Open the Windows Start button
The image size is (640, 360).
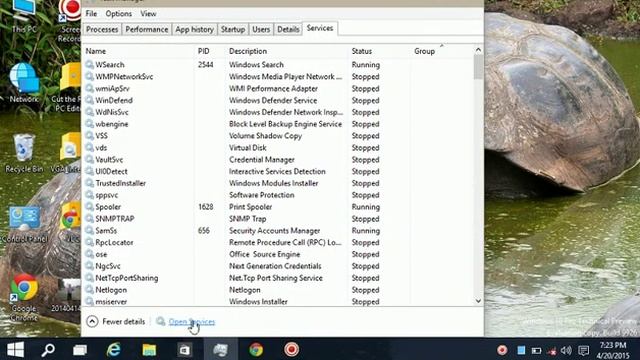(x=16, y=350)
